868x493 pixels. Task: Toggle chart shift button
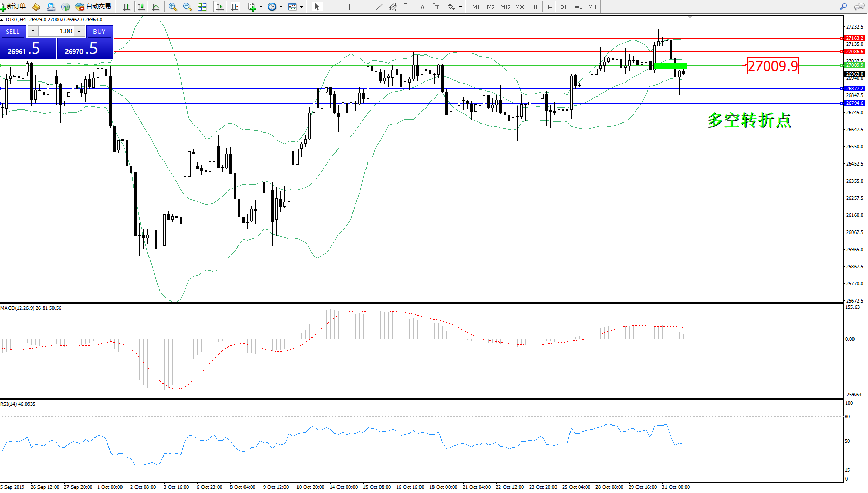coord(235,7)
